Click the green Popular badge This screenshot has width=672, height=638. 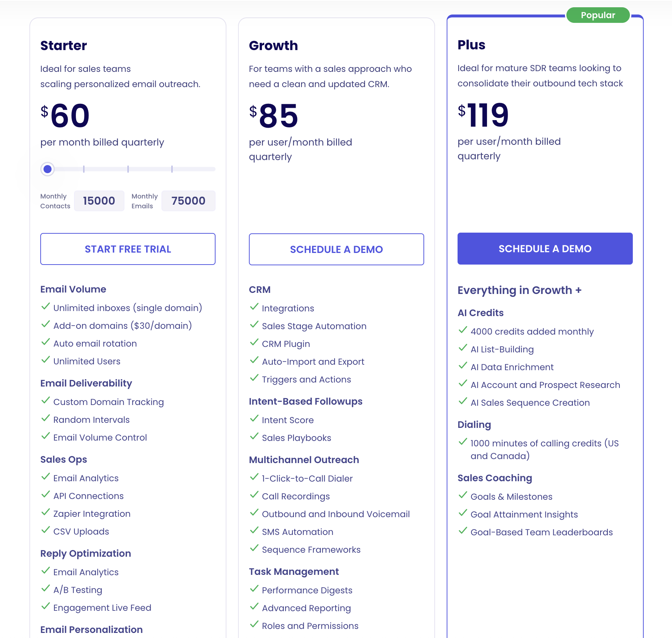click(x=598, y=15)
